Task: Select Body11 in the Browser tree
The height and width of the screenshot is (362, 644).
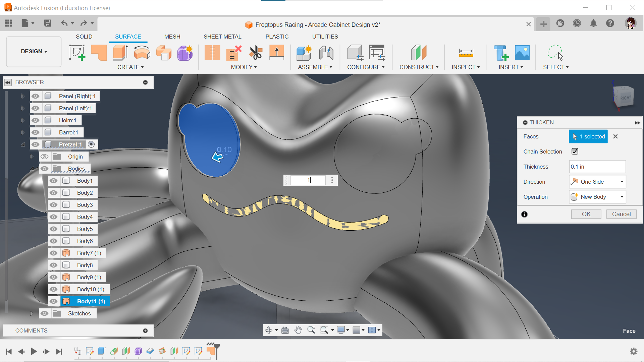Action: pyautogui.click(x=91, y=301)
